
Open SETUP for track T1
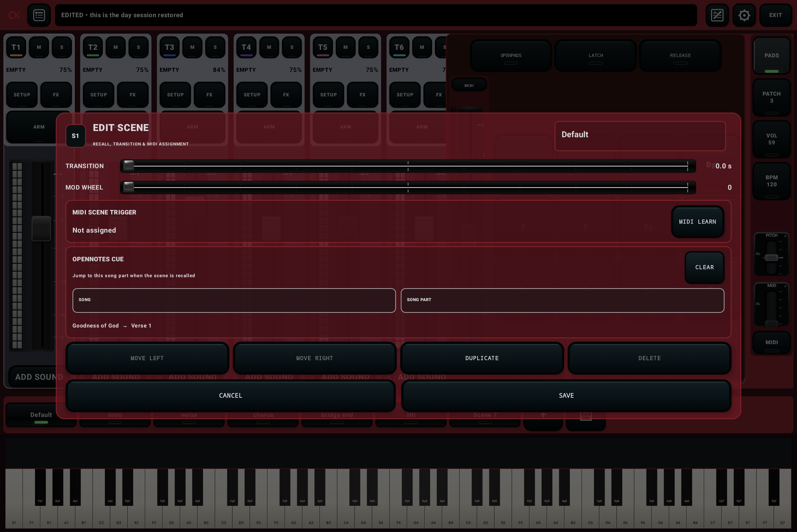(x=22, y=95)
